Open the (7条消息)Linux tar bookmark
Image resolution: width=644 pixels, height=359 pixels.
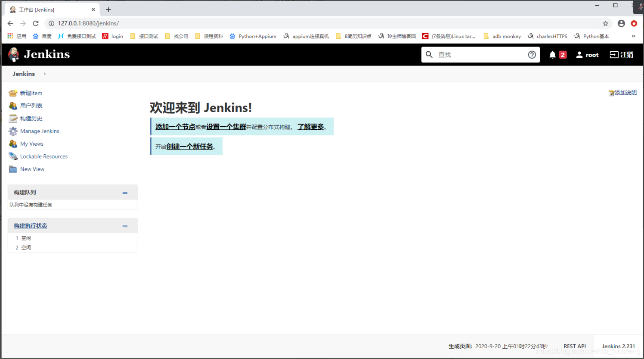click(449, 36)
